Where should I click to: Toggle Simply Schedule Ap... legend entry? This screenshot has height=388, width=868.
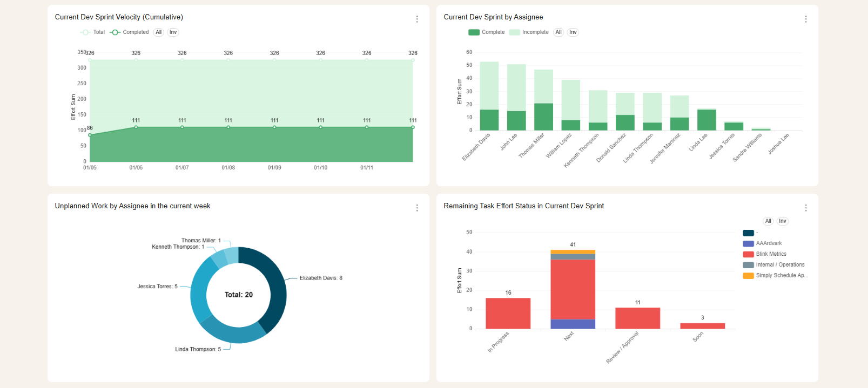[775, 275]
